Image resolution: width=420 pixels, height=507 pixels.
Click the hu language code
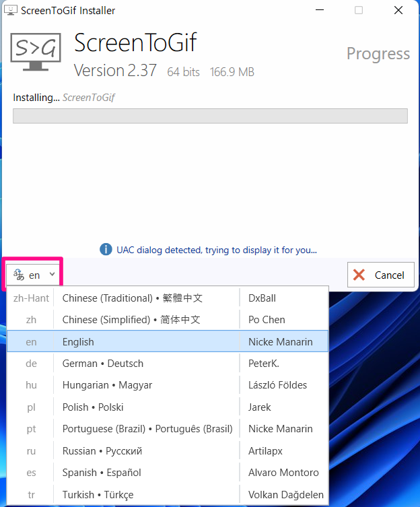(x=31, y=385)
